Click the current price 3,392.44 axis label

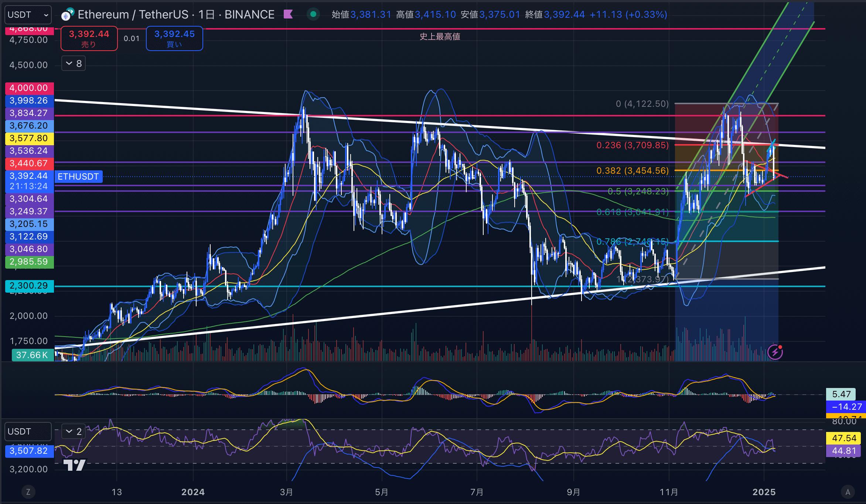coord(29,181)
